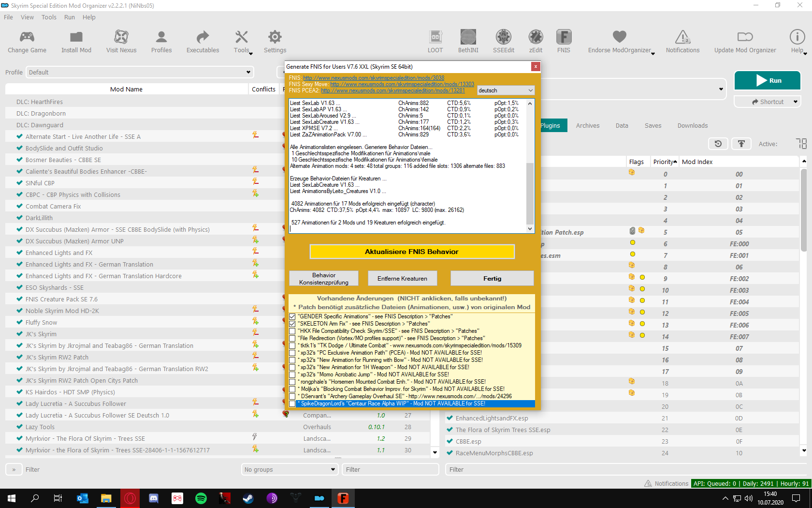Viewport: 812px width, 508px height.
Task: Open the Run menu
Action: tap(70, 17)
